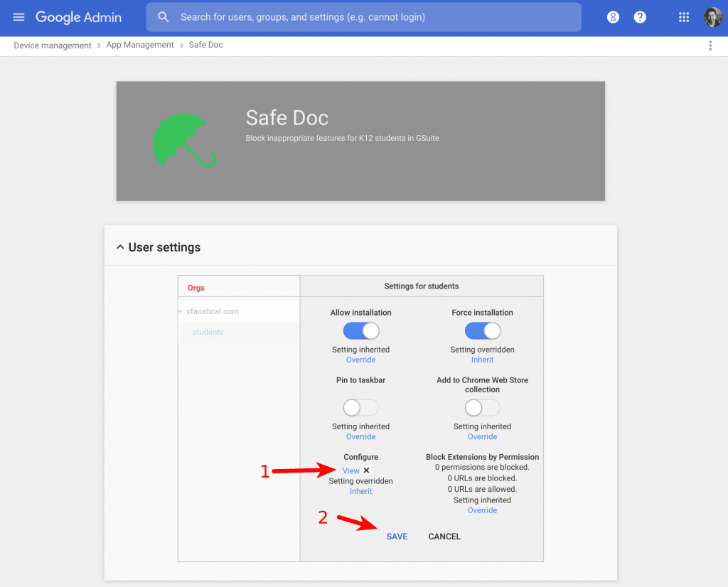Open the account profile avatar
The width and height of the screenshot is (728, 587).
712,17
